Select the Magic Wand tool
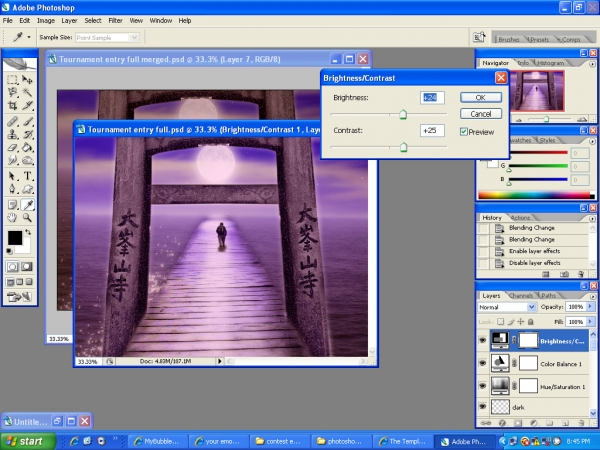This screenshot has width=600, height=450. click(27, 92)
